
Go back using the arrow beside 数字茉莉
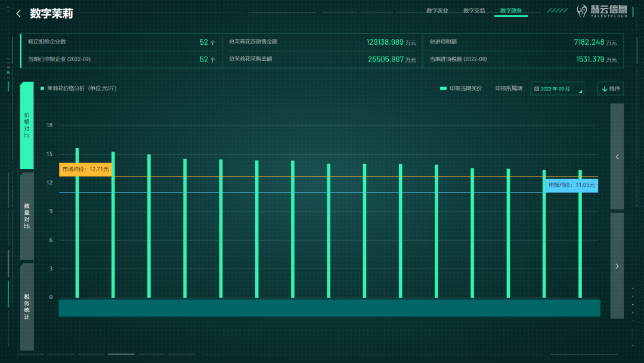click(x=18, y=14)
